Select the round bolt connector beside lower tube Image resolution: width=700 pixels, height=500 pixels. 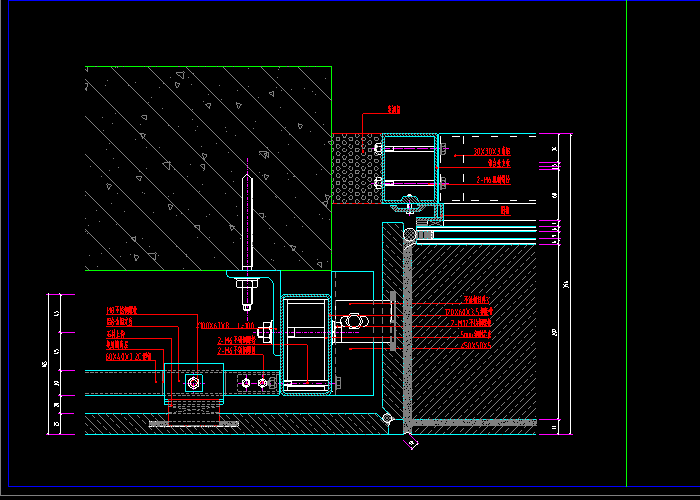(353, 322)
